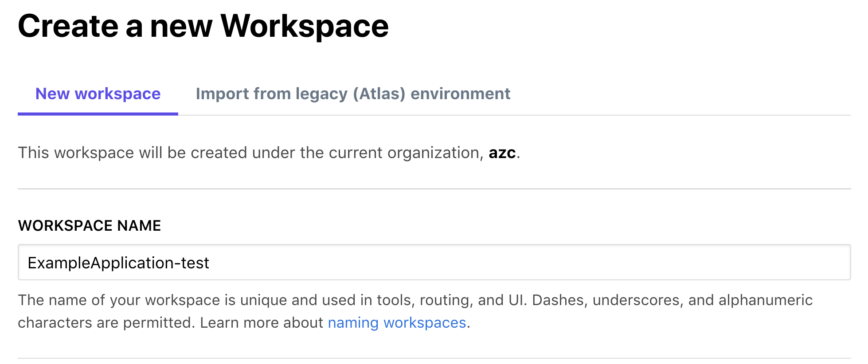
Task: Click the word legacy in the import tab
Action: [321, 94]
